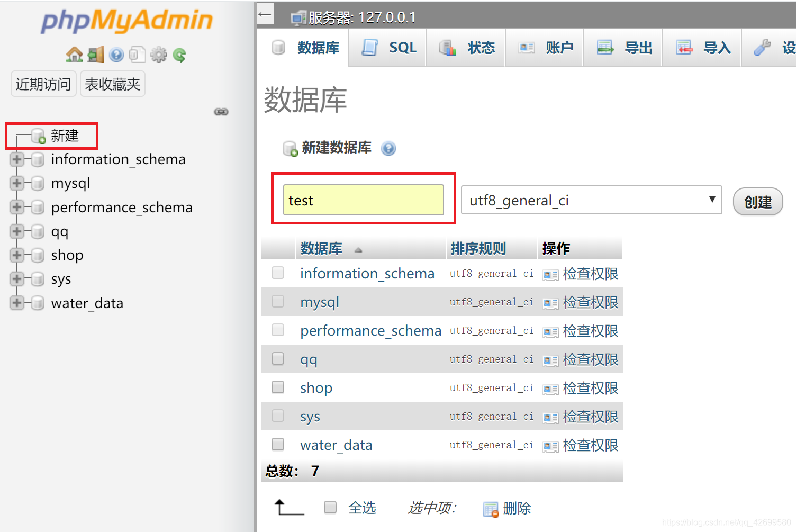Viewport: 796px width, 532px height.
Task: Click 检查权限 icon for mysql row
Action: click(550, 303)
